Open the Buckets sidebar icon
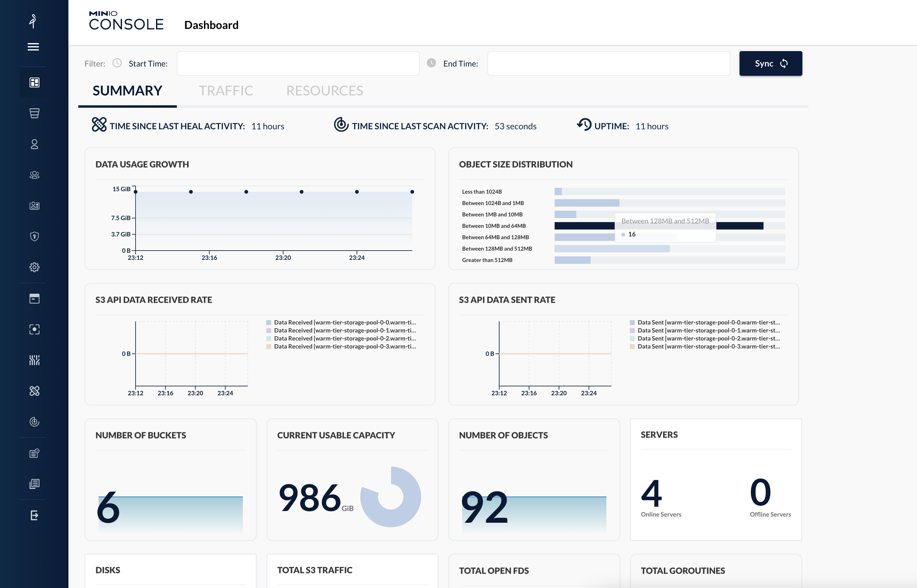The height and width of the screenshot is (588, 917). coord(35,113)
